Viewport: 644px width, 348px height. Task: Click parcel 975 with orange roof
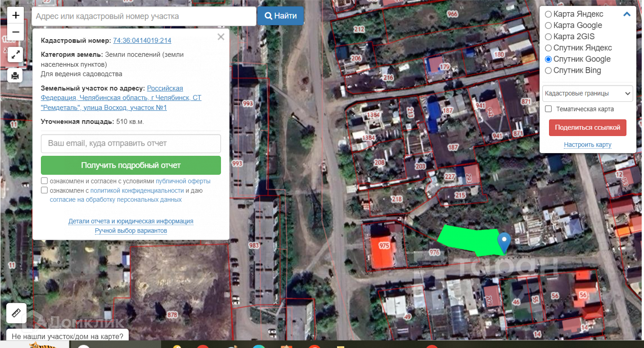click(383, 246)
